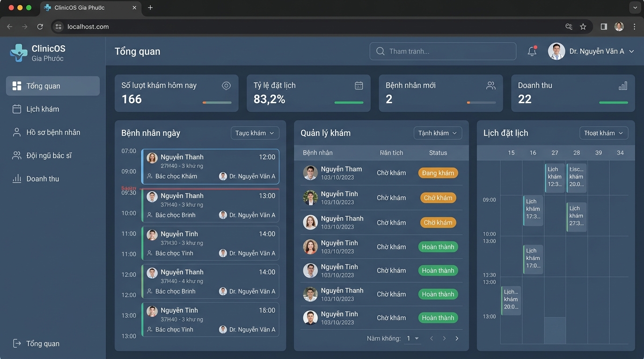Image resolution: width=644 pixels, height=359 pixels.
Task: Click bar chart icon on Doanh thu card
Action: [x=623, y=86]
